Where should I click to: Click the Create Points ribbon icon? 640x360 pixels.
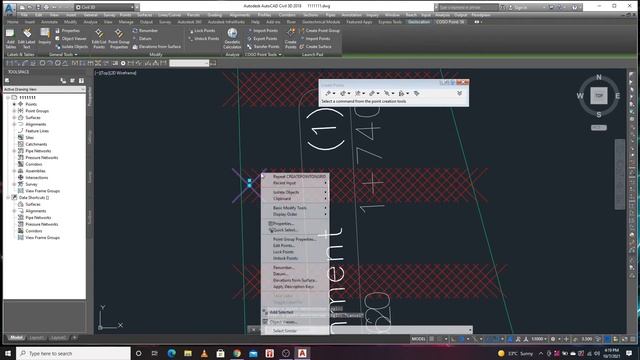[x=291, y=38]
